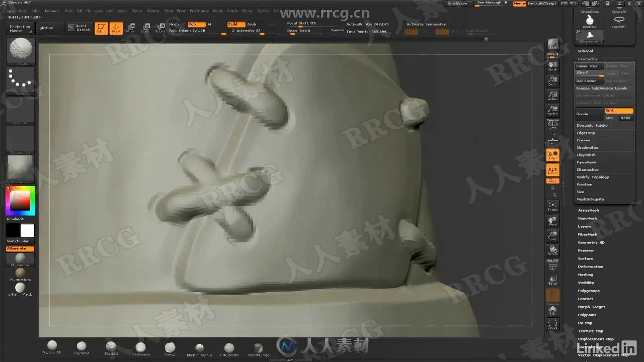The image size is (644, 362).
Task: Collapse the Geometry section
Action: (x=588, y=59)
